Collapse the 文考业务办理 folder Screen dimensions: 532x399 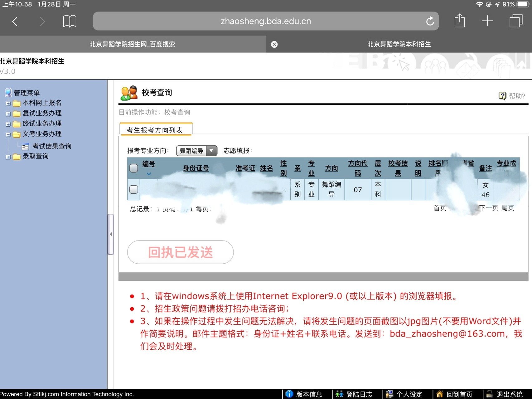(x=8, y=135)
